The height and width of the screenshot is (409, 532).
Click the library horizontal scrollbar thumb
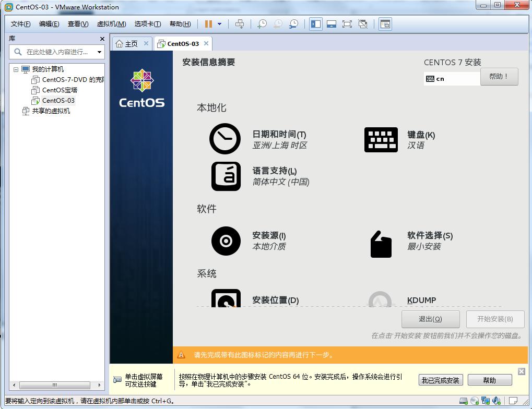click(x=55, y=385)
